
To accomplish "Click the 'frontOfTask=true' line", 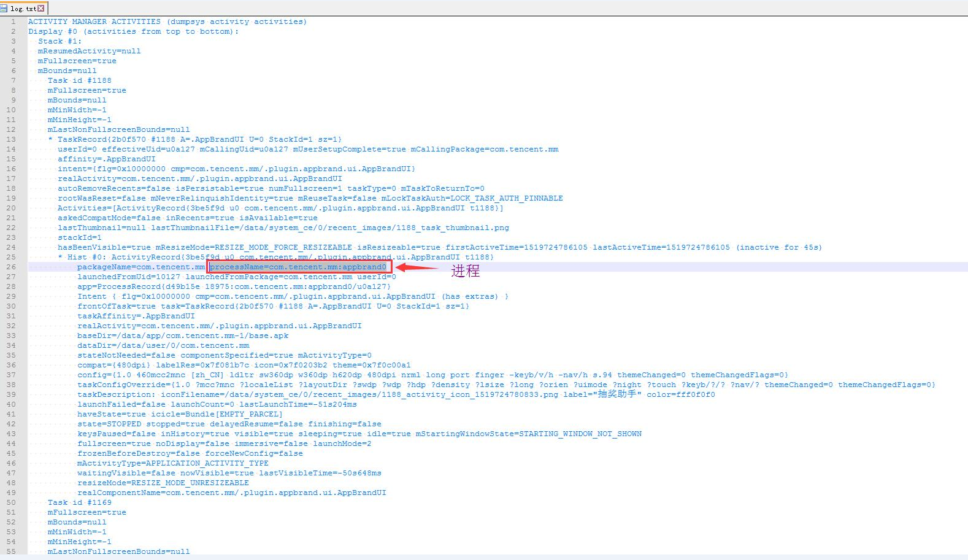I will 273,306.
